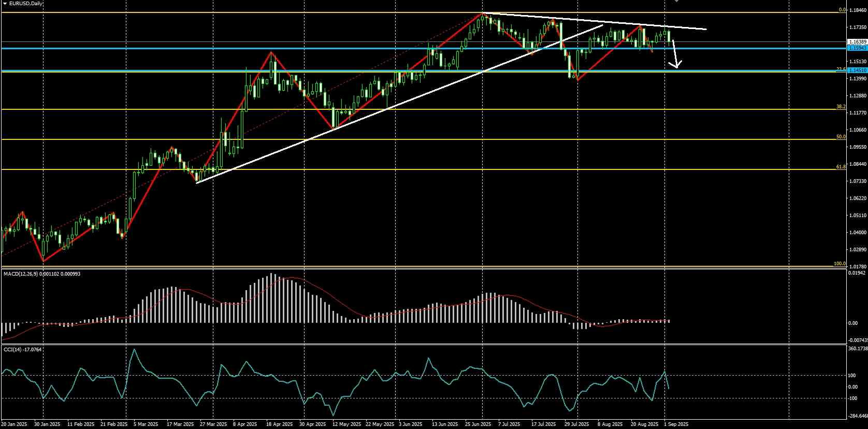
Task: Select the EURUSD,Daily chart title text
Action: click(x=26, y=3)
